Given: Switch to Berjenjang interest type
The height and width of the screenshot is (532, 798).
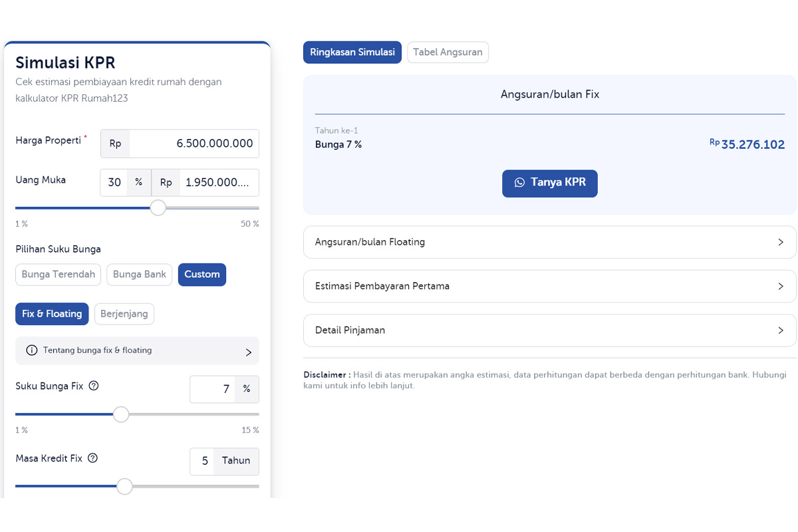Looking at the screenshot, I should (x=124, y=314).
